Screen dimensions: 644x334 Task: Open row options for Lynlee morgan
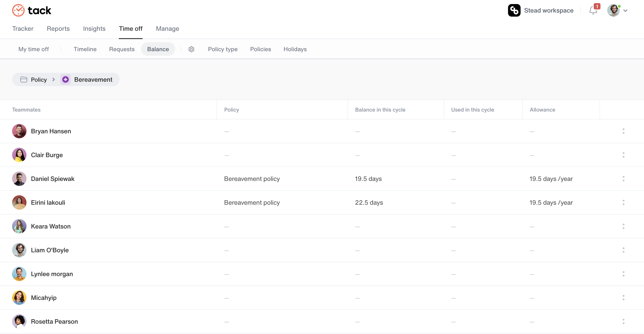[x=623, y=274]
